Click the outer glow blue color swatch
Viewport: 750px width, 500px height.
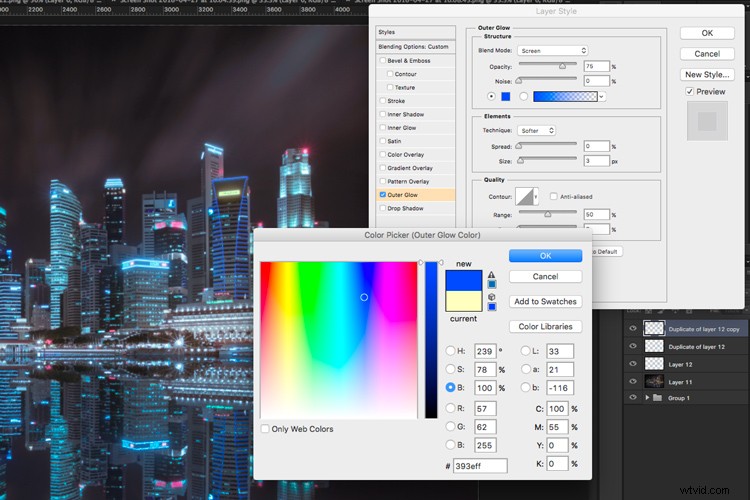click(x=506, y=96)
